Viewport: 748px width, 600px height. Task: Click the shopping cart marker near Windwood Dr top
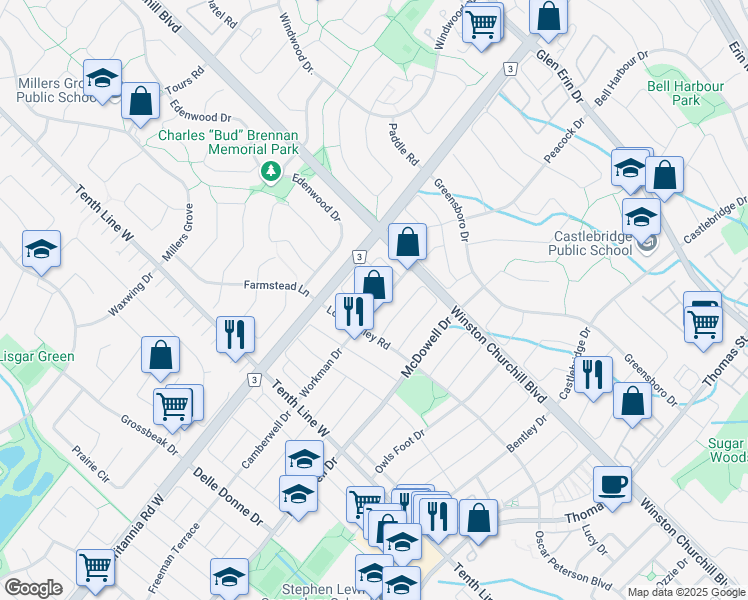481,24
